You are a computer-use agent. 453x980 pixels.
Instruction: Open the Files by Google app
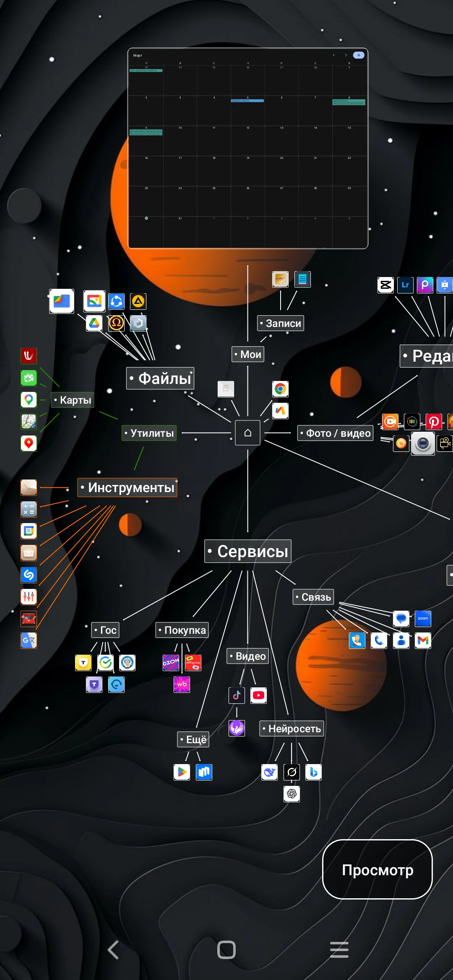pos(62,301)
